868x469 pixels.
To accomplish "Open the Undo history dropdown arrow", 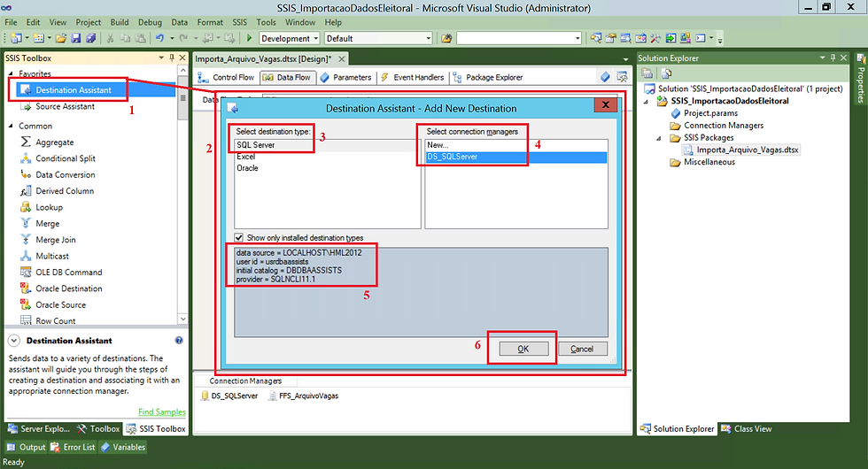I will point(172,38).
